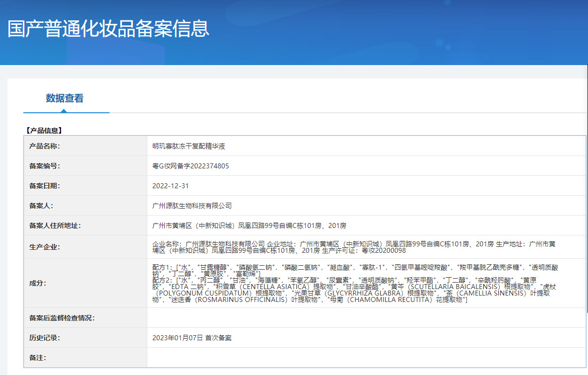Select 广州源肽生物科技有限公司 in the 备案人 row

[192, 206]
